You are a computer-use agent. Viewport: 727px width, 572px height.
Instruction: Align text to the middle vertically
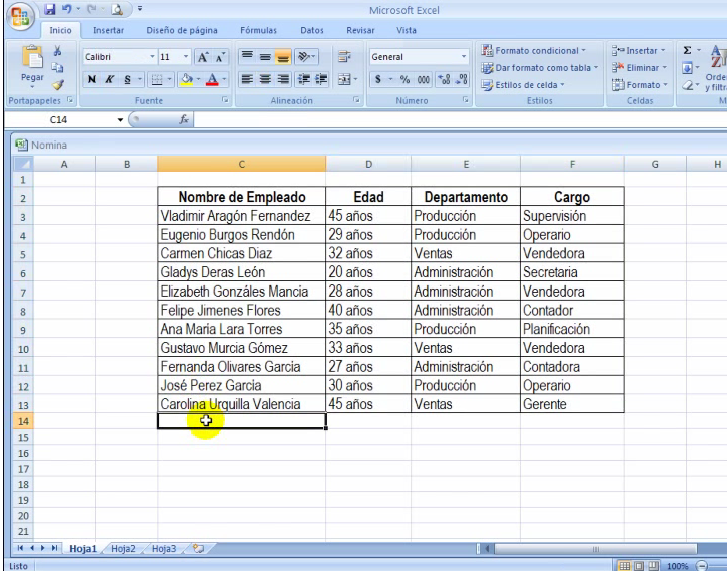tap(265, 57)
